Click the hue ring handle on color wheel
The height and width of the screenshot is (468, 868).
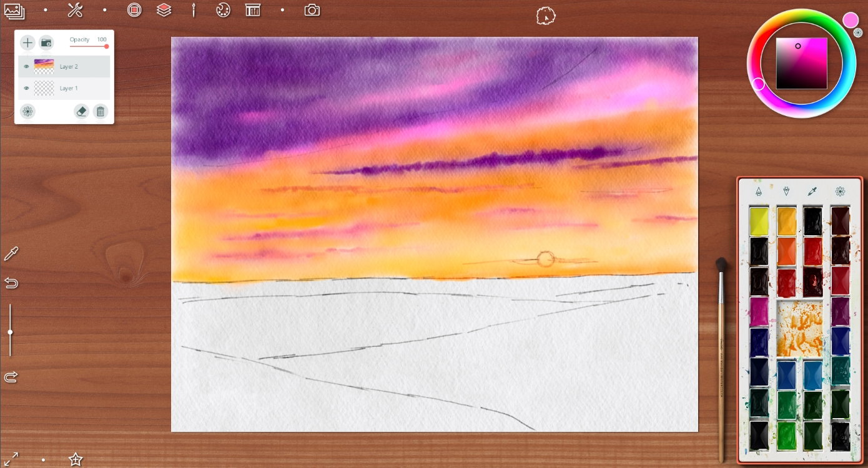[x=758, y=84]
